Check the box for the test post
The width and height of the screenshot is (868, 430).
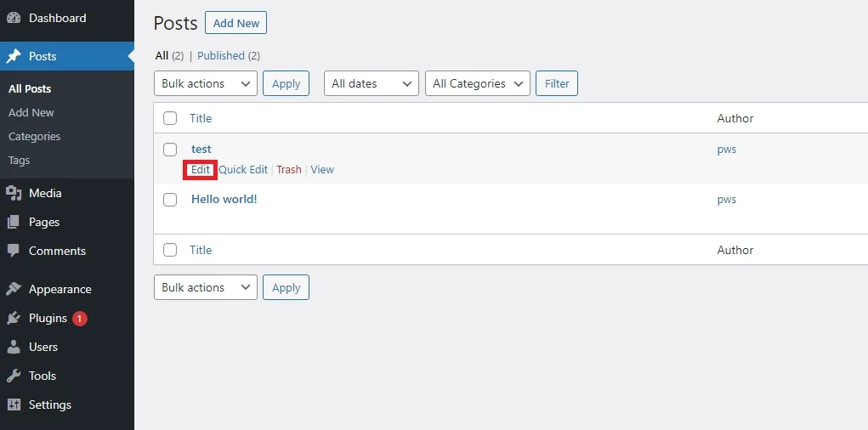coord(170,150)
